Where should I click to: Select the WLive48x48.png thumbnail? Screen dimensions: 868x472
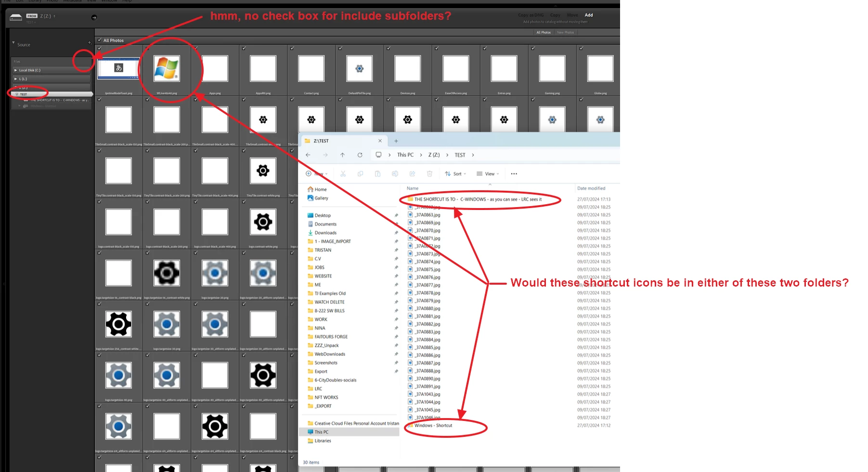(x=167, y=68)
